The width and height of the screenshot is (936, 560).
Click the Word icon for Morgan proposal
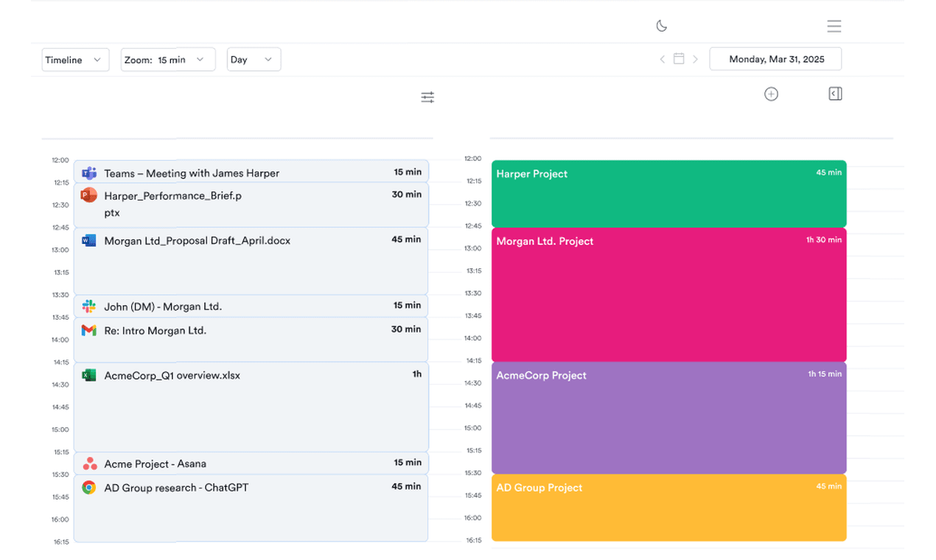pos(89,240)
